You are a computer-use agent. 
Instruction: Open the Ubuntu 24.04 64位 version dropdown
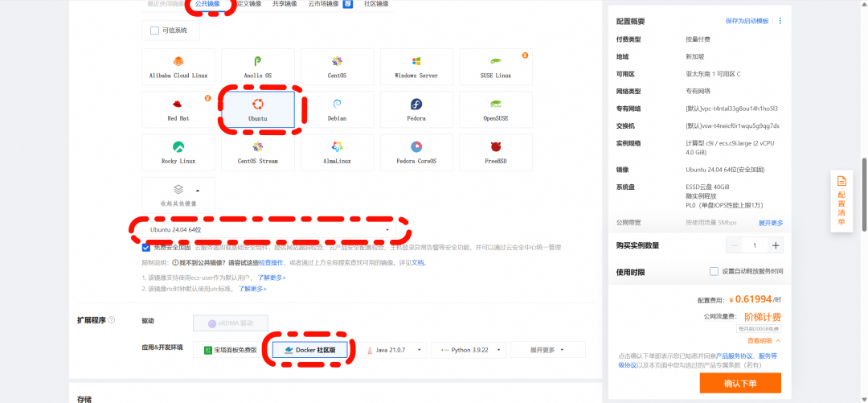coord(270,229)
